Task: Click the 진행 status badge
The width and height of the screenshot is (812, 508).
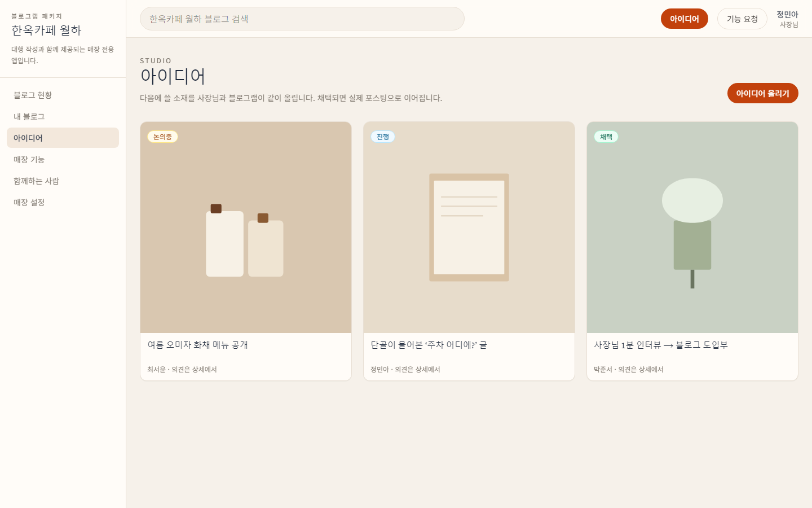Action: tap(383, 137)
